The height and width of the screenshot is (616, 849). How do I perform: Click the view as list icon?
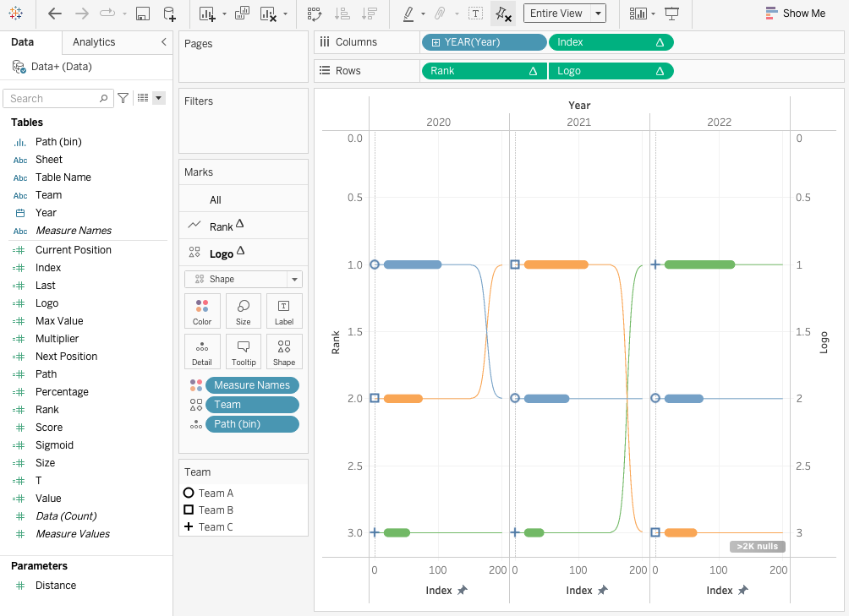coord(143,98)
